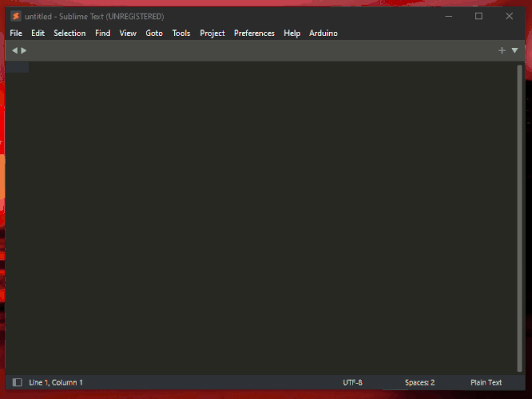Click the previous tab left arrow
Viewport: 532px width, 399px height.
(14, 50)
